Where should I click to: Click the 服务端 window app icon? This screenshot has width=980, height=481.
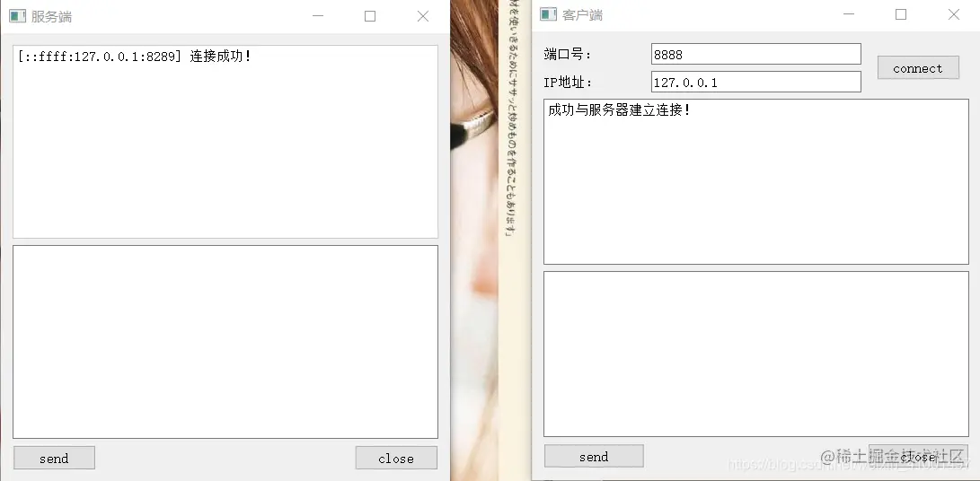pyautogui.click(x=17, y=16)
